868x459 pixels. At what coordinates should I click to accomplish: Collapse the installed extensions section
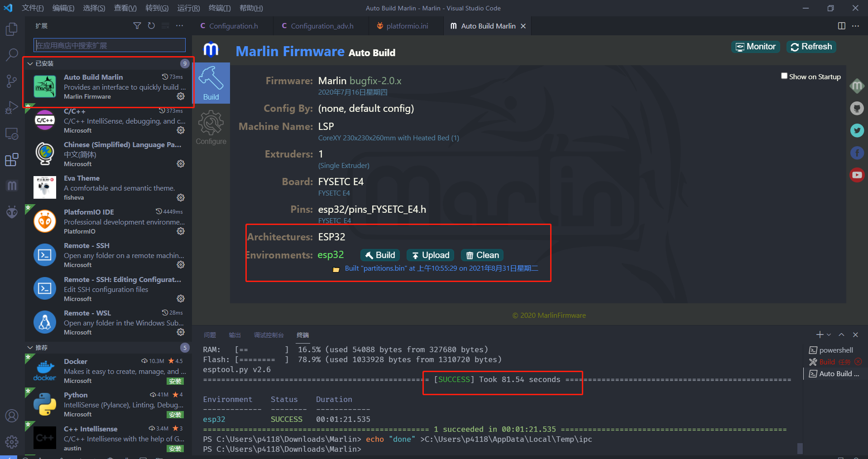pyautogui.click(x=30, y=63)
